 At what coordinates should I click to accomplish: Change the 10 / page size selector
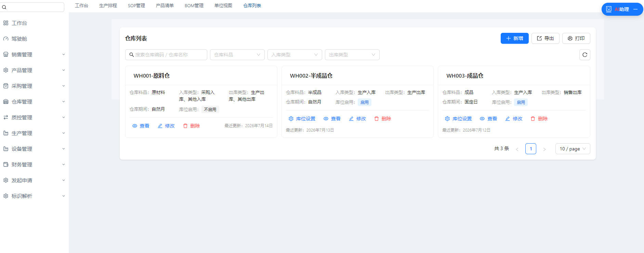pos(573,149)
